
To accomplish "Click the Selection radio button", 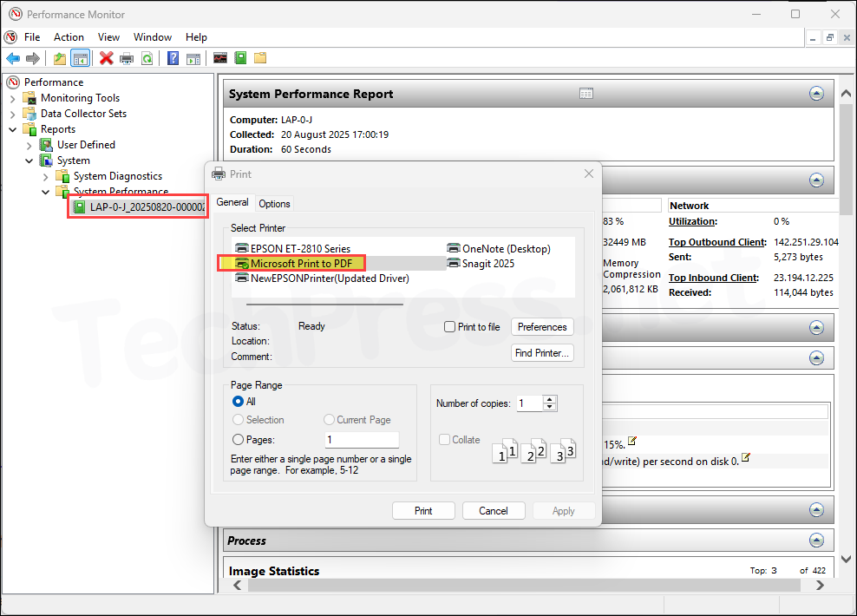I will pyautogui.click(x=238, y=420).
